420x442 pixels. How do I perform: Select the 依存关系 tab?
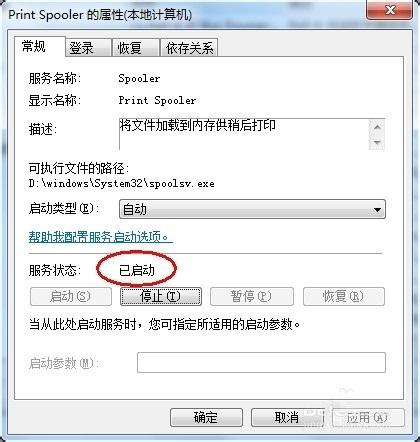(189, 48)
